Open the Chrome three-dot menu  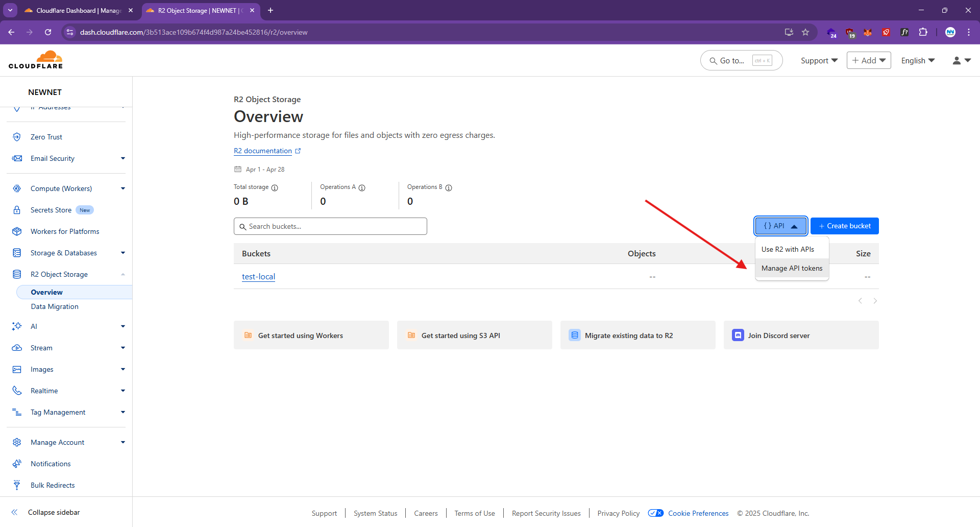pyautogui.click(x=969, y=32)
